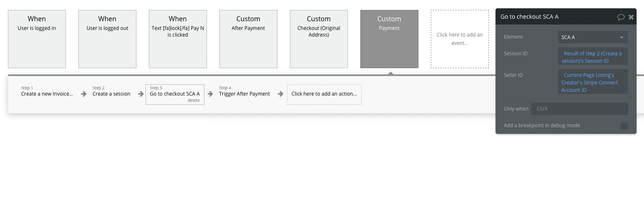Select the User is logged out event
644x224 pixels.
point(107,39)
